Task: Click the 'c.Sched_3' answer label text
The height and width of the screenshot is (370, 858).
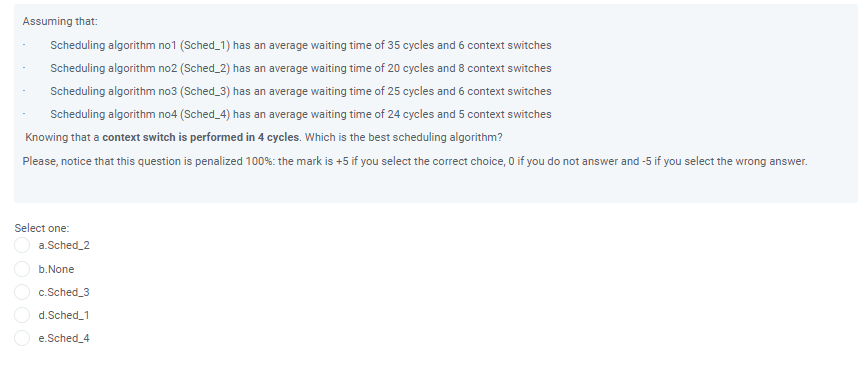Action: (x=64, y=292)
